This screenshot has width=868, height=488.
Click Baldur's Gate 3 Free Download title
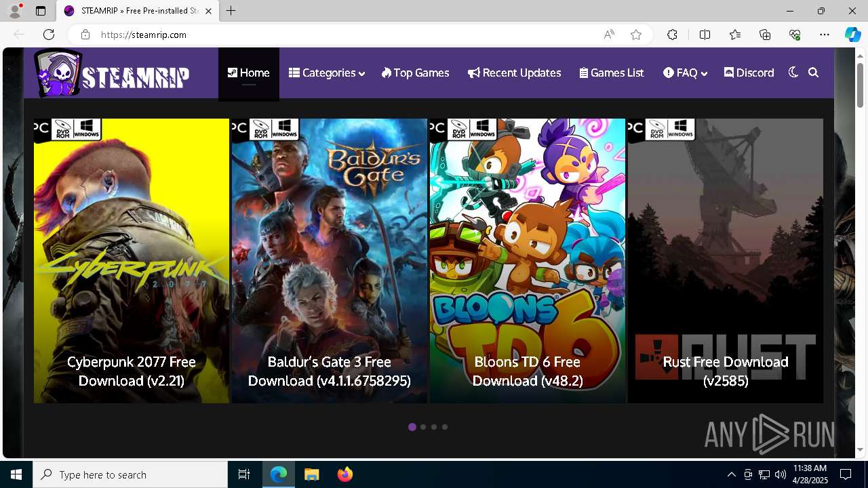[330, 371]
